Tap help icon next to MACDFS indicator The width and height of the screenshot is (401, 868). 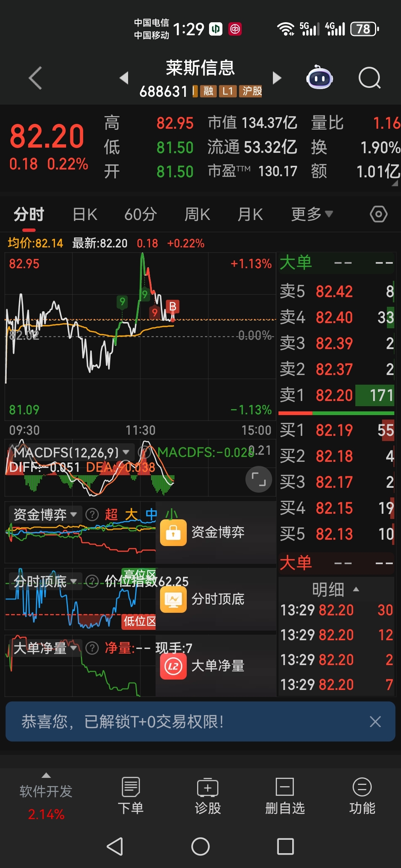(144, 452)
